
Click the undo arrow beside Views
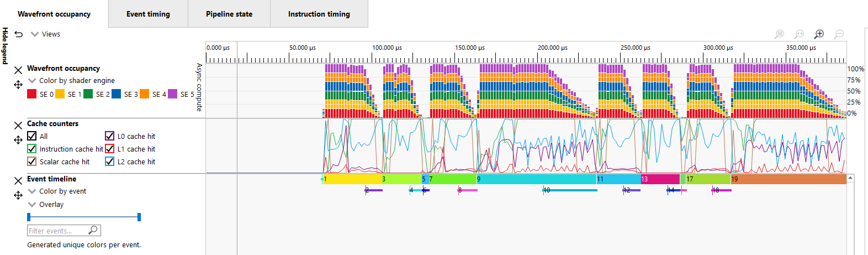click(x=19, y=34)
